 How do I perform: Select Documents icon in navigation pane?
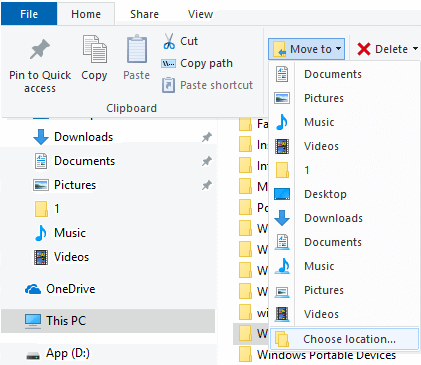pyautogui.click(x=41, y=161)
